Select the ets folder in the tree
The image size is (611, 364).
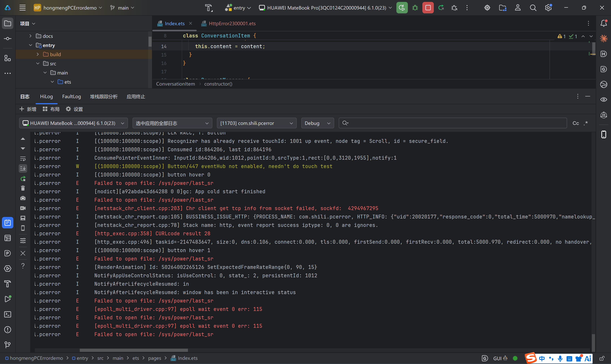68,82
